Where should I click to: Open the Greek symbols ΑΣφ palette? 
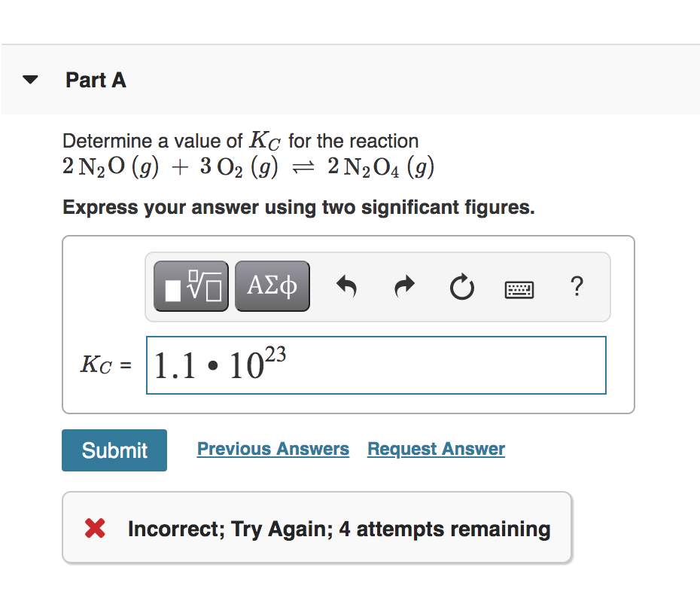click(272, 286)
